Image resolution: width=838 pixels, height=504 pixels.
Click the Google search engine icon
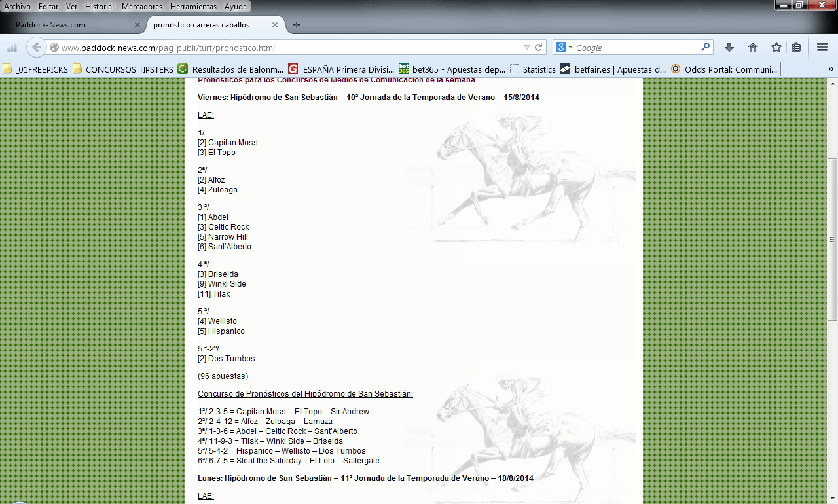561,48
